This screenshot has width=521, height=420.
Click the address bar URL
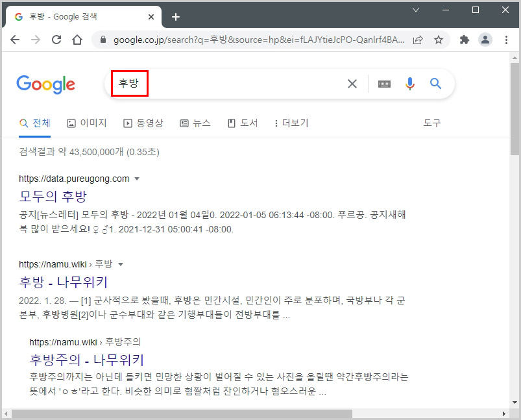pyautogui.click(x=259, y=40)
